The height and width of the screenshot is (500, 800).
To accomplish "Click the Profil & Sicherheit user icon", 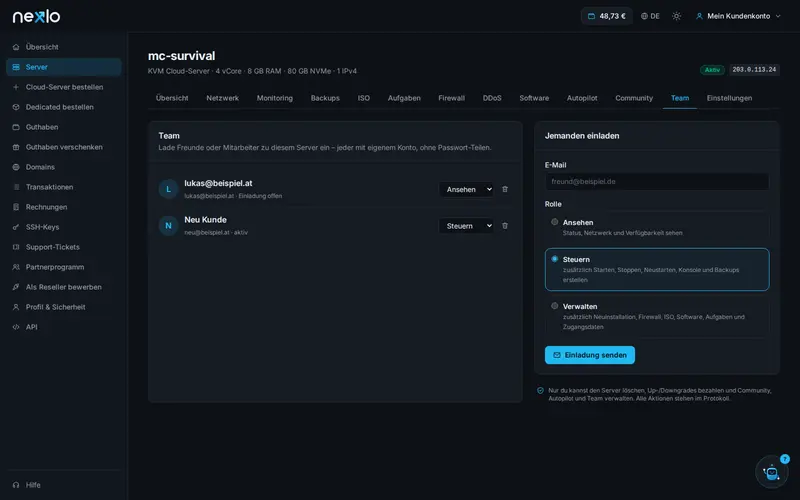I will tap(16, 307).
